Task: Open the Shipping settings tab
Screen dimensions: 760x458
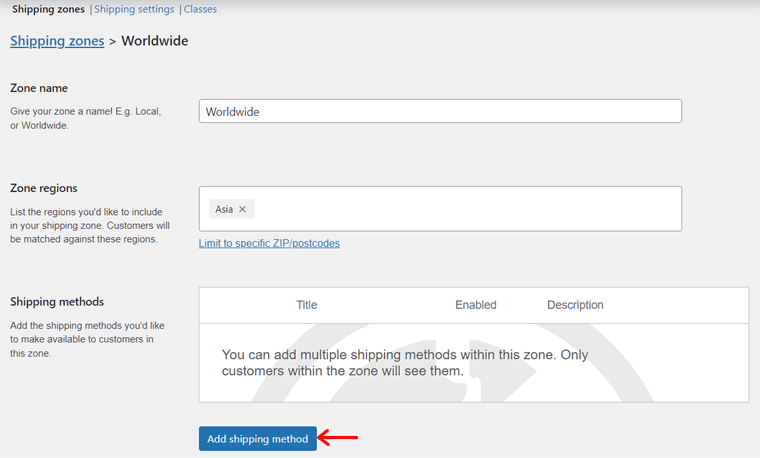Action: (134, 9)
